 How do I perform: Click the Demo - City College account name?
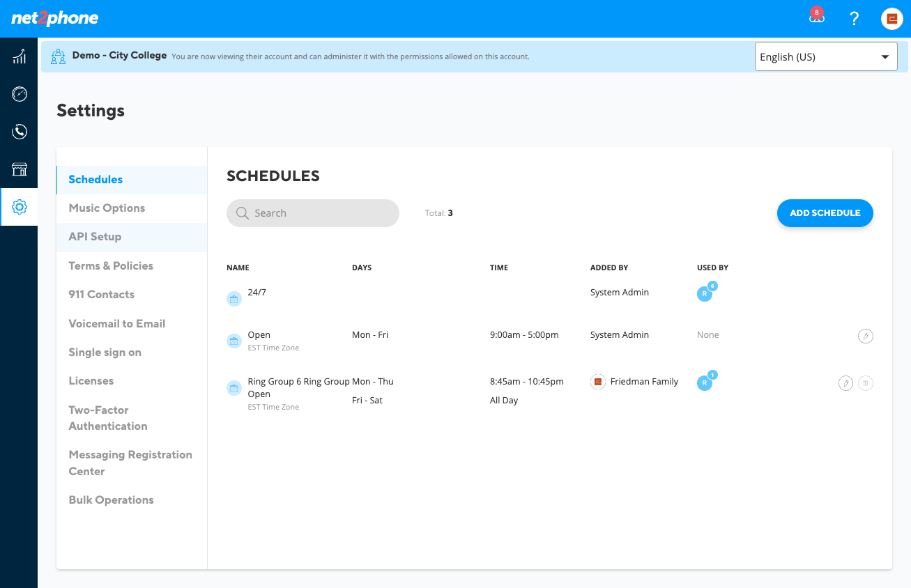(x=119, y=55)
